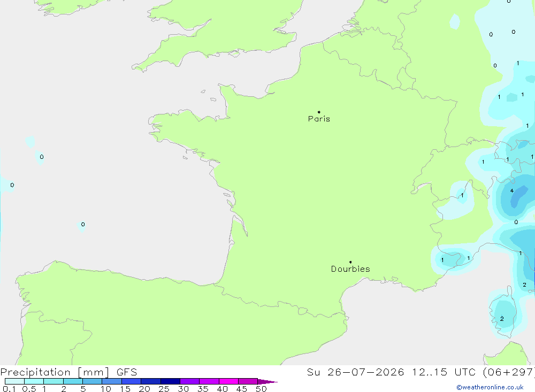The width and height of the screenshot is (535, 392).
Task: Pick the 45–50 mm legend swatch
Action: click(248, 381)
